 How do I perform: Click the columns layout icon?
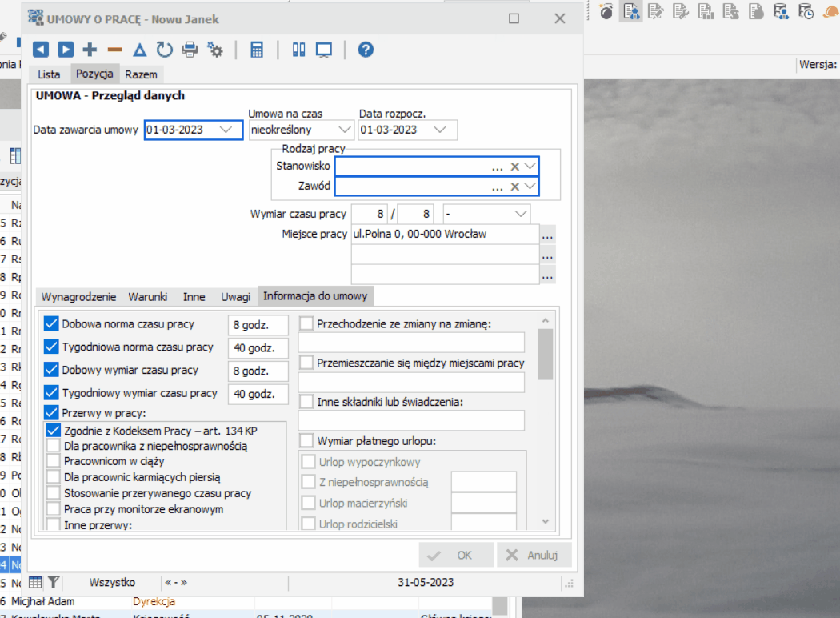click(x=299, y=50)
